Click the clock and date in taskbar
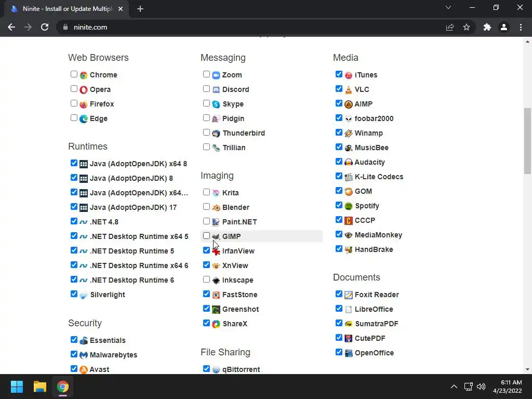 (508, 387)
